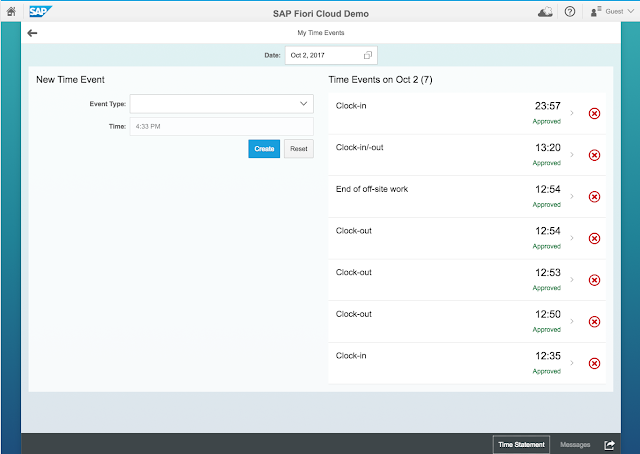
Task: Open the cloud icon in header
Action: click(x=545, y=12)
